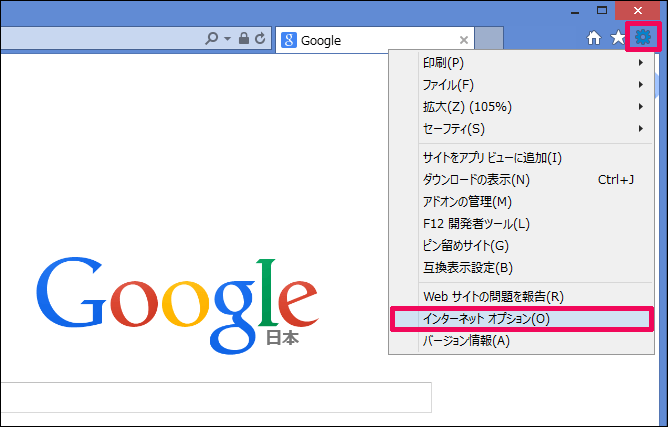Expand the 拡大(Z) (105%) submenu

(522, 107)
